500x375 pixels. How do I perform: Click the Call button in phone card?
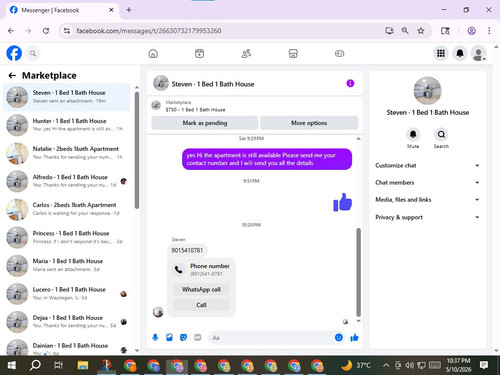pos(201,305)
